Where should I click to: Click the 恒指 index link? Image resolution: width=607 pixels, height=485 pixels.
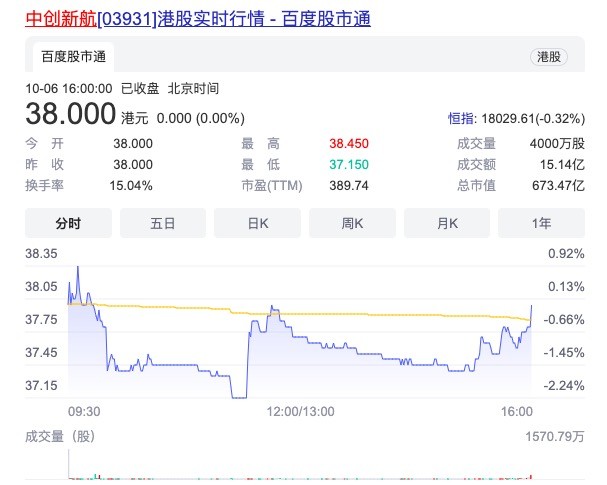point(461,118)
